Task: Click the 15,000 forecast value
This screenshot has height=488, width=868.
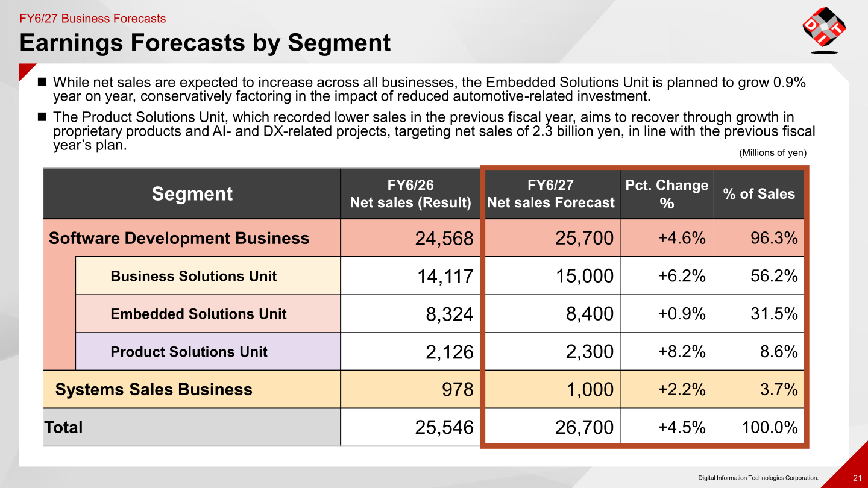Action: point(585,277)
